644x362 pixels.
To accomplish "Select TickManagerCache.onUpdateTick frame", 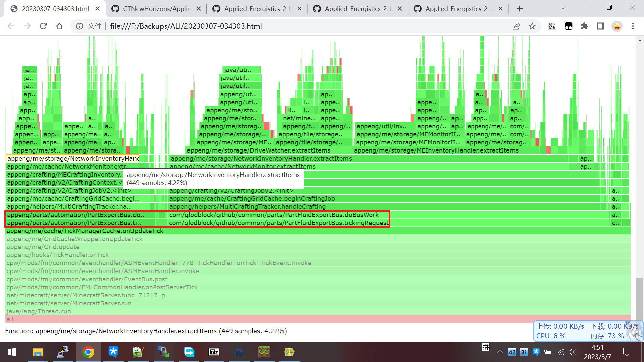I will [x=85, y=231].
